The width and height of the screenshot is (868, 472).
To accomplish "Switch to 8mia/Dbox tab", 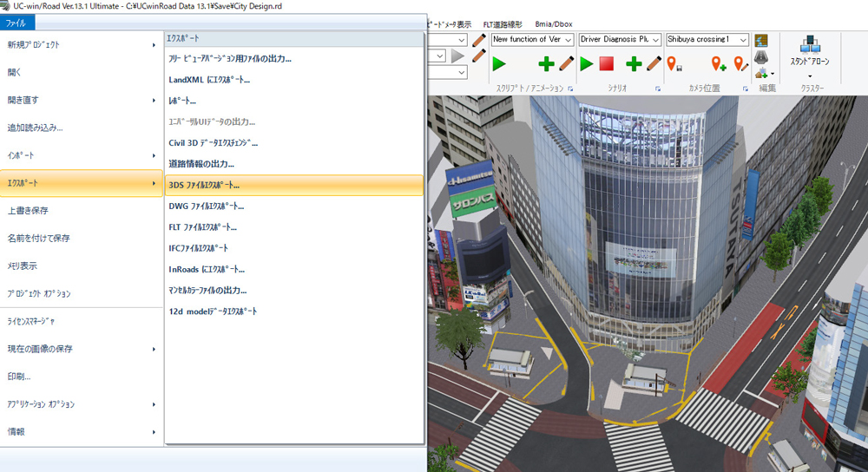I will tap(554, 24).
